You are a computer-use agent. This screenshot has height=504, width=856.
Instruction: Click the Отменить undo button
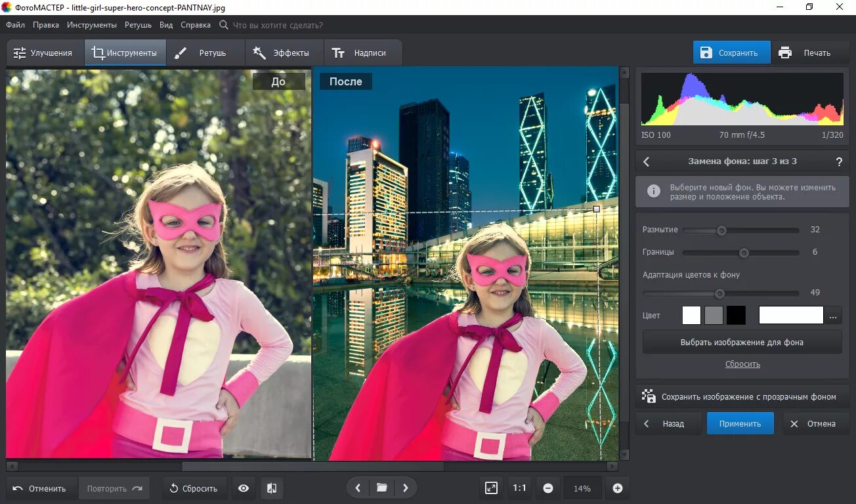coord(41,488)
